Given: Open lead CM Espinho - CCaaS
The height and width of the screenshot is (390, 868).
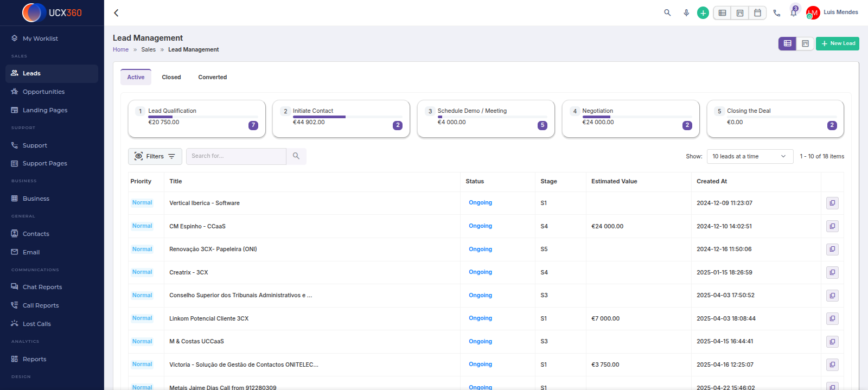Looking at the screenshot, I should pos(197,226).
